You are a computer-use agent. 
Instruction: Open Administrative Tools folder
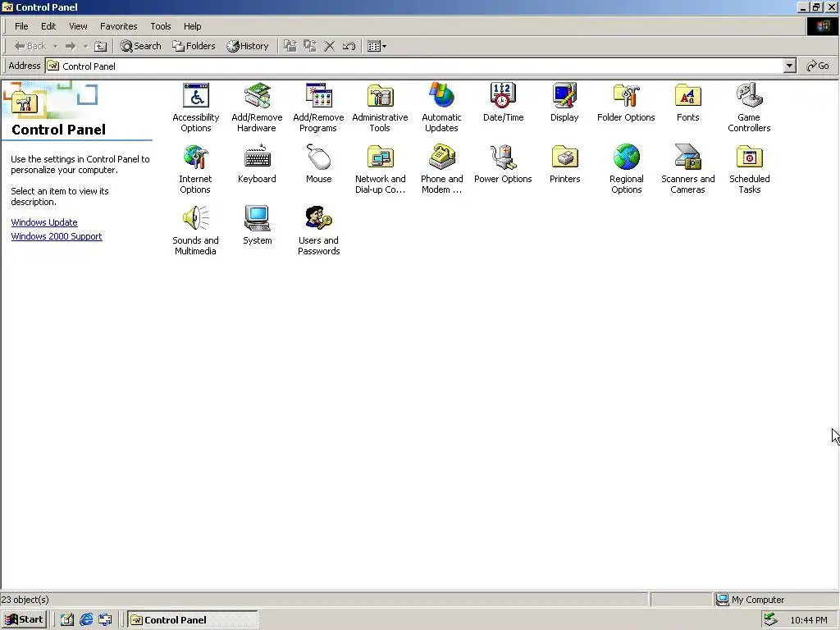[381, 97]
